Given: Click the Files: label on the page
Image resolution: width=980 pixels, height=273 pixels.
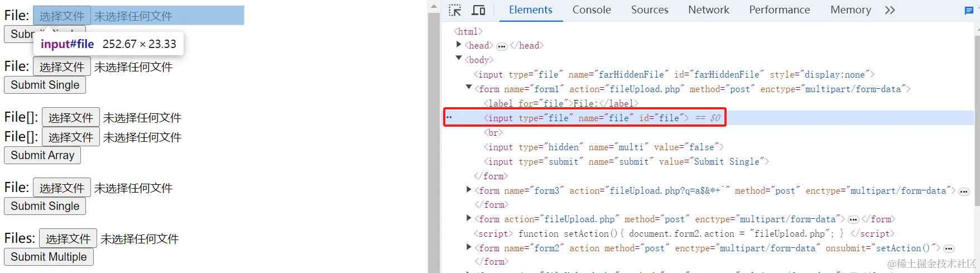Looking at the screenshot, I should (x=20, y=238).
